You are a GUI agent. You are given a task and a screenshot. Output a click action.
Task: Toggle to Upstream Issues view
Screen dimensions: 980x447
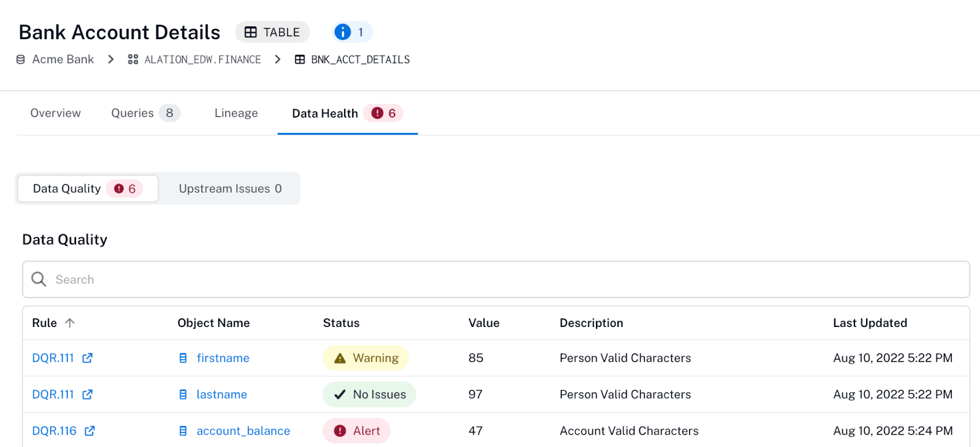[230, 189]
